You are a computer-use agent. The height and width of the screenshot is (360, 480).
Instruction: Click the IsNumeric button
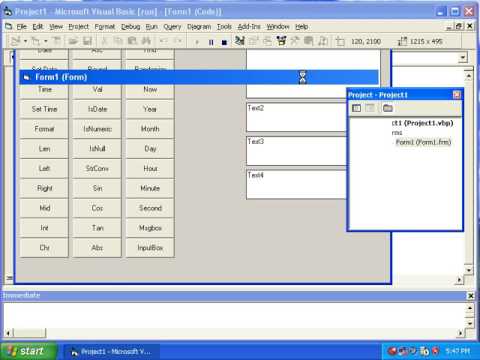(x=97, y=129)
